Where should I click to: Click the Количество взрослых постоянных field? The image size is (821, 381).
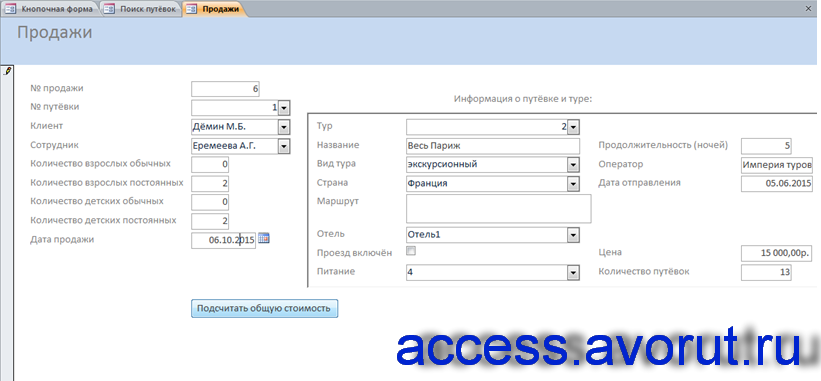[209, 184]
